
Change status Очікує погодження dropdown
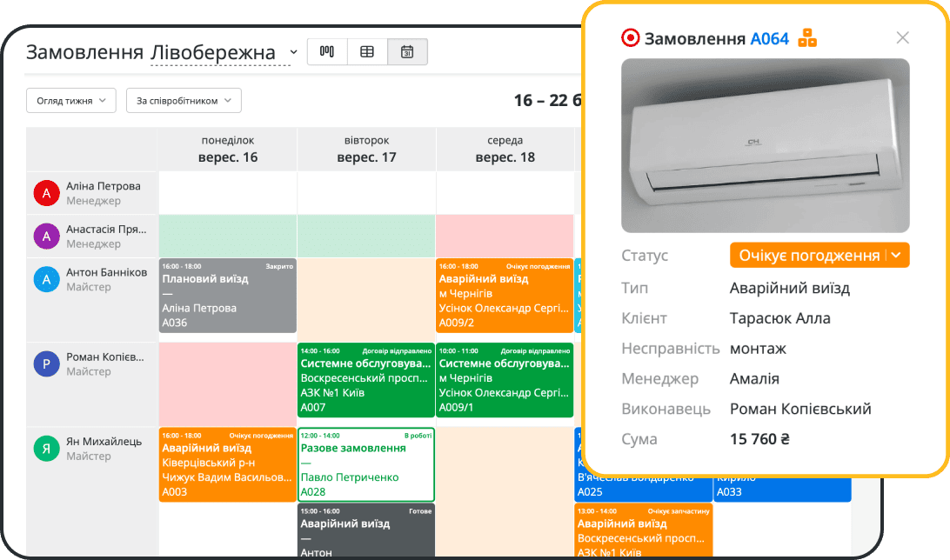[820, 255]
